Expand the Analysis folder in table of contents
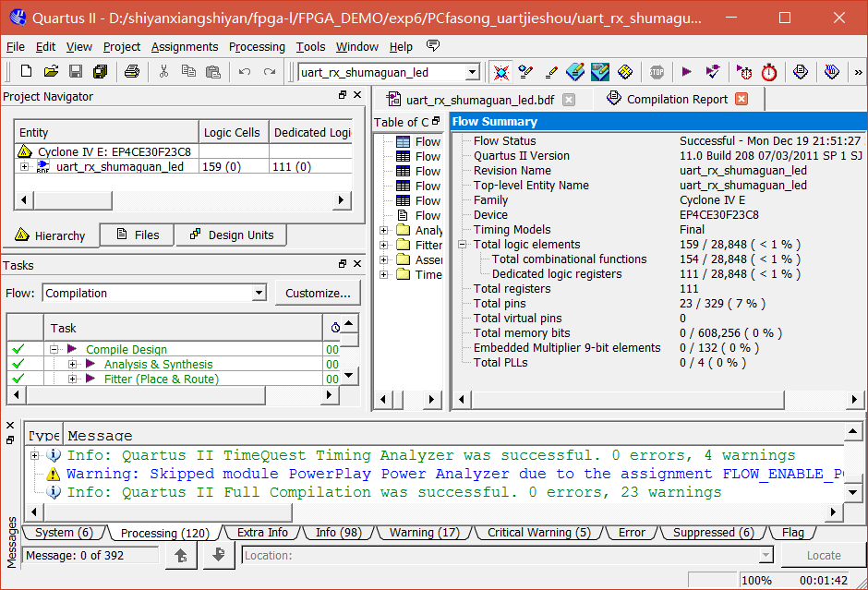868x590 pixels. tap(383, 230)
